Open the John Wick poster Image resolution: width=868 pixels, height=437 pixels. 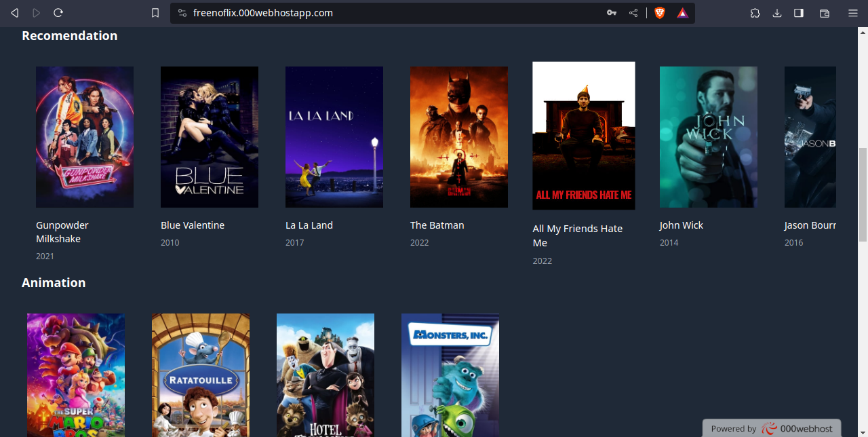709,137
